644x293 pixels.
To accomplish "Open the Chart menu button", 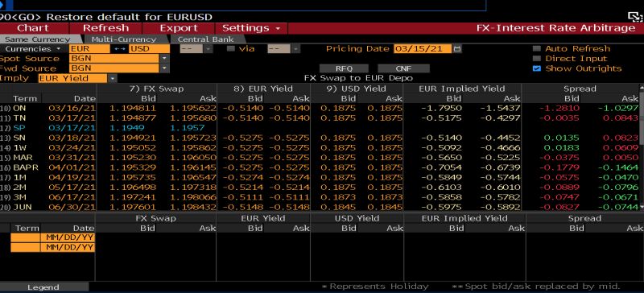I will click(x=34, y=28).
